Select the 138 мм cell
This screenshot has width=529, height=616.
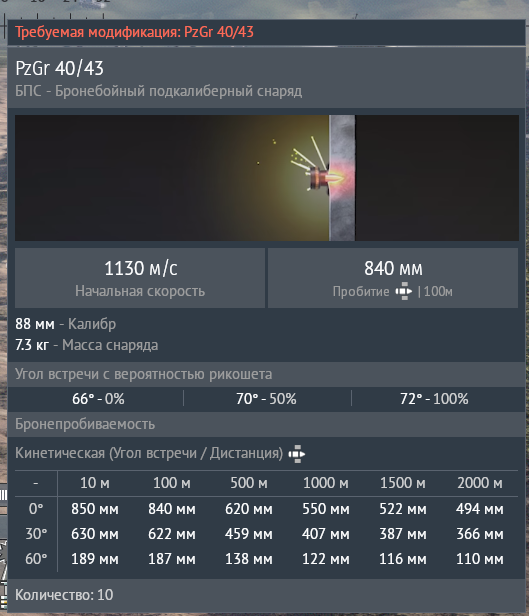249,559
